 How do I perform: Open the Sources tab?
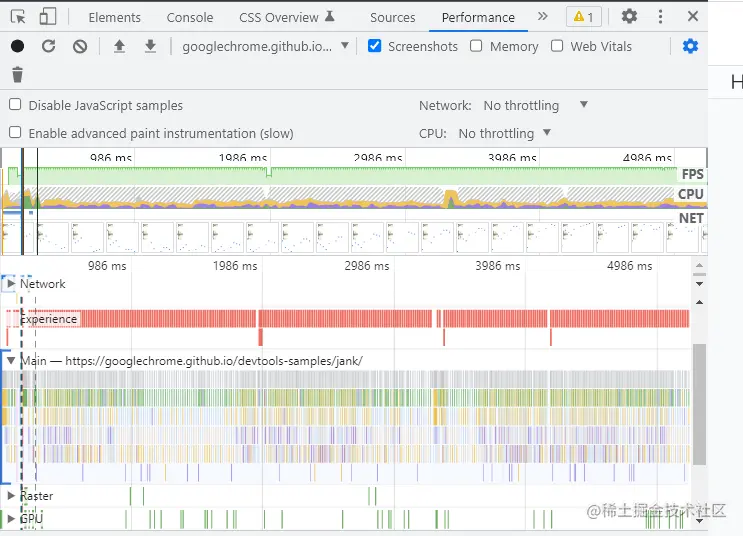pyautogui.click(x=392, y=18)
